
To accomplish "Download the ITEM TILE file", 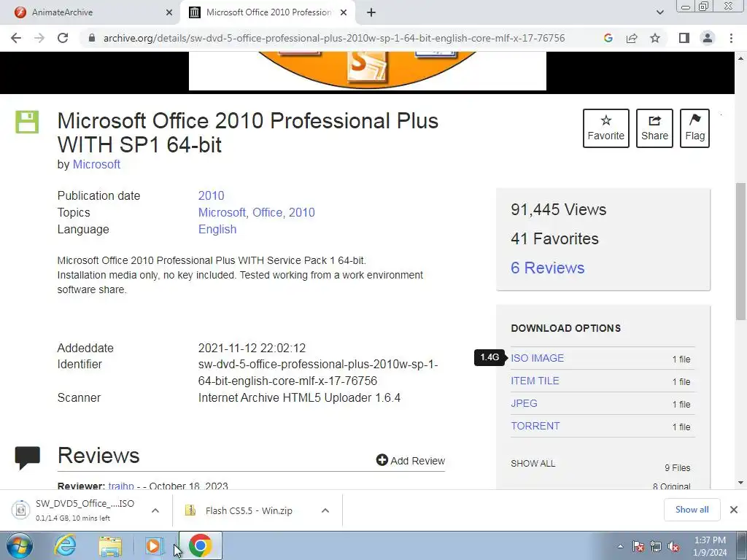I will coord(535,381).
